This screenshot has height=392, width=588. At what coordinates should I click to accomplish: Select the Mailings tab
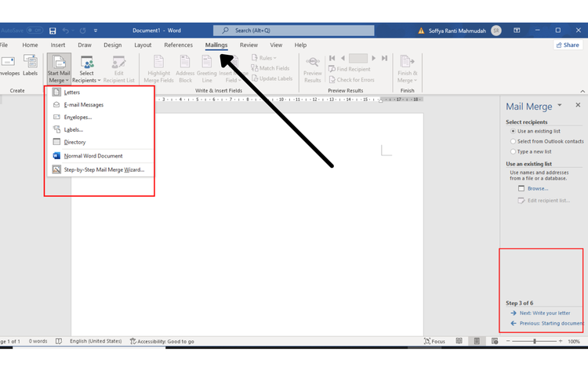tap(216, 45)
